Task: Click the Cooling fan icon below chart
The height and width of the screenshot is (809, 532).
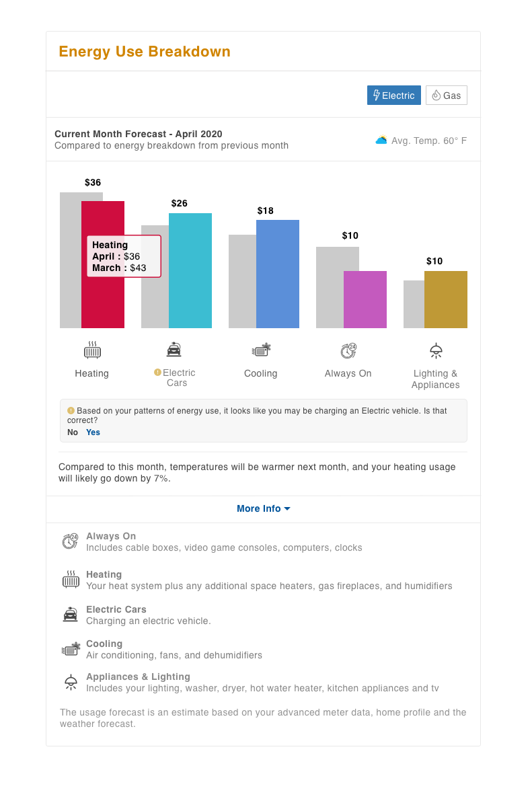Action: (x=261, y=350)
